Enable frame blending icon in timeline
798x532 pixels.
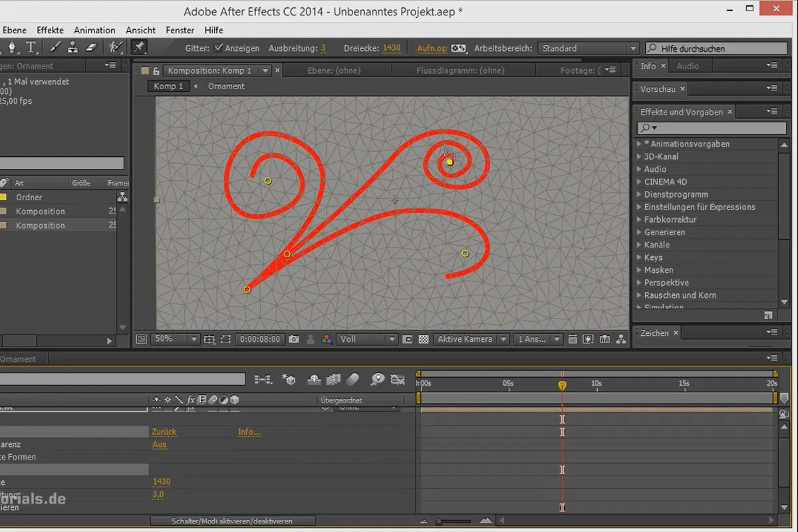coord(334,379)
